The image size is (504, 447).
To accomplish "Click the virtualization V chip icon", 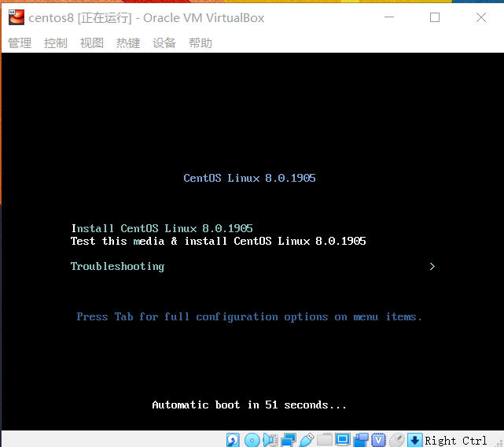I will [x=379, y=440].
